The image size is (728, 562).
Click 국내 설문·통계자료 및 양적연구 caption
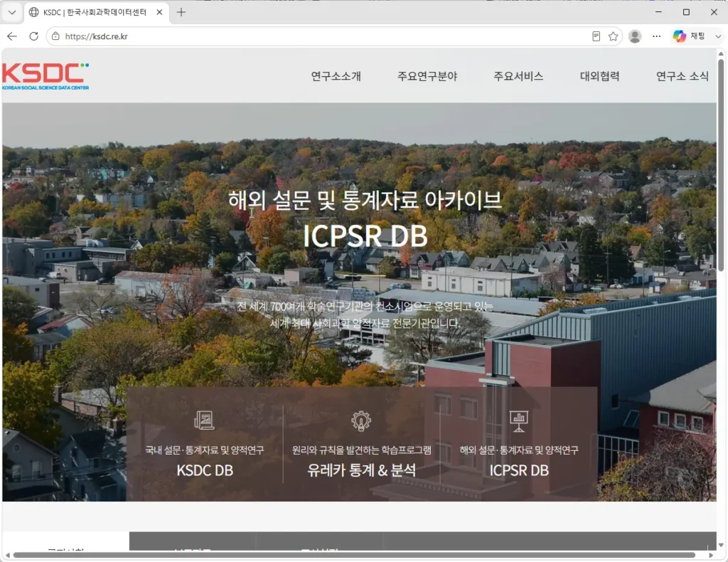pyautogui.click(x=205, y=450)
